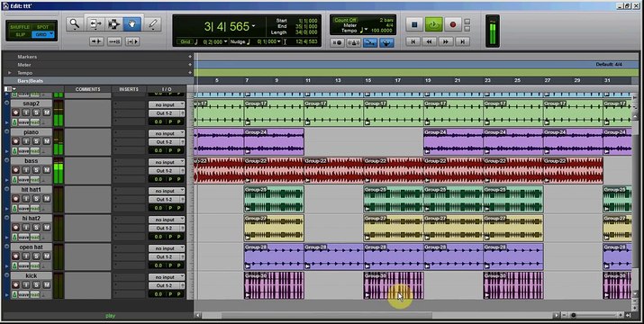Open piano track output 'Out 1-2' selector
This screenshot has width=644, height=324.
pos(167,141)
